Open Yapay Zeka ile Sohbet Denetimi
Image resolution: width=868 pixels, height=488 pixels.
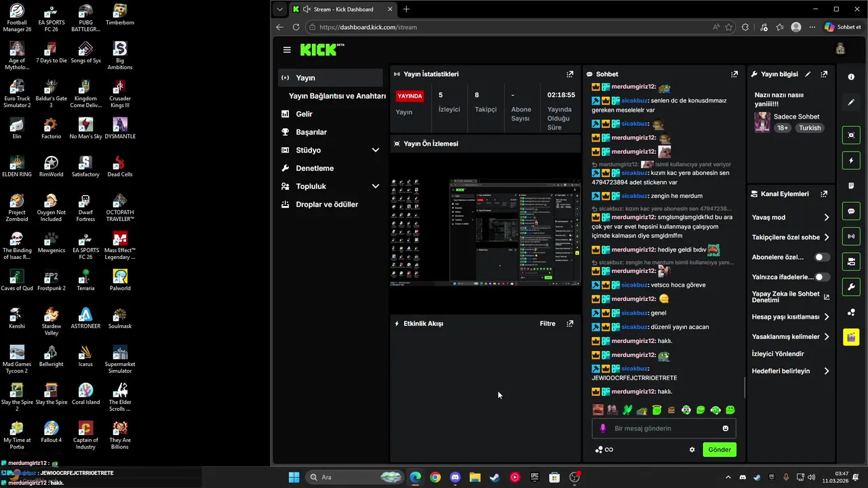click(791, 297)
